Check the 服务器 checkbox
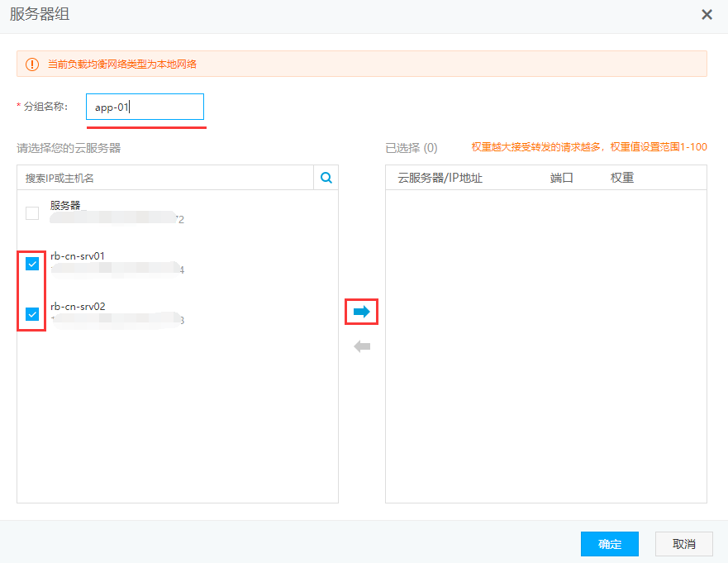Image resolution: width=728 pixels, height=563 pixels. tap(32, 213)
